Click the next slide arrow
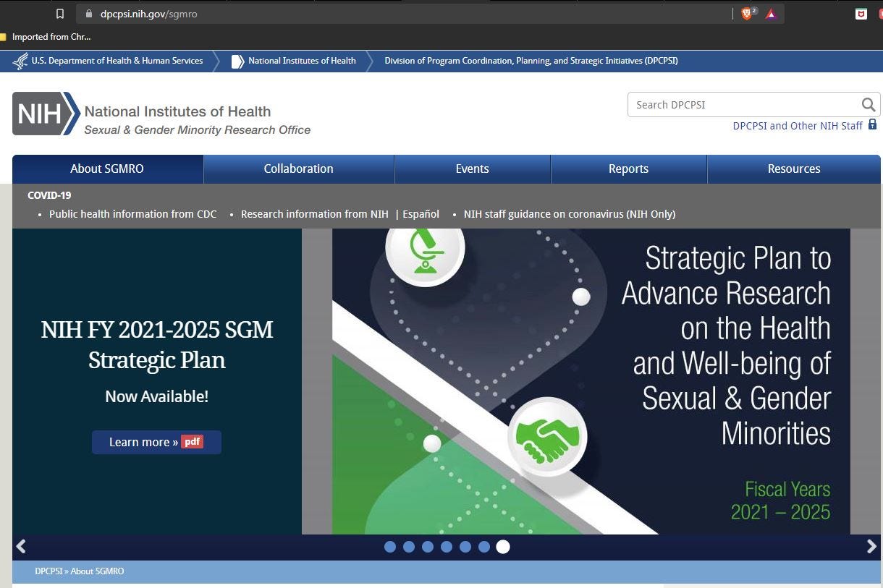Viewport: 883px width, 588px height. coord(871,547)
